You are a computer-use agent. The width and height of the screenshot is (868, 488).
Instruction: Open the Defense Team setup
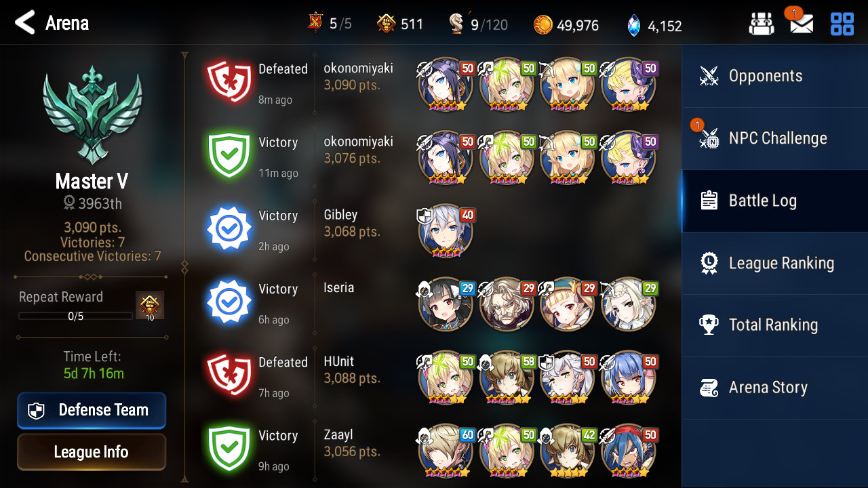[92, 410]
